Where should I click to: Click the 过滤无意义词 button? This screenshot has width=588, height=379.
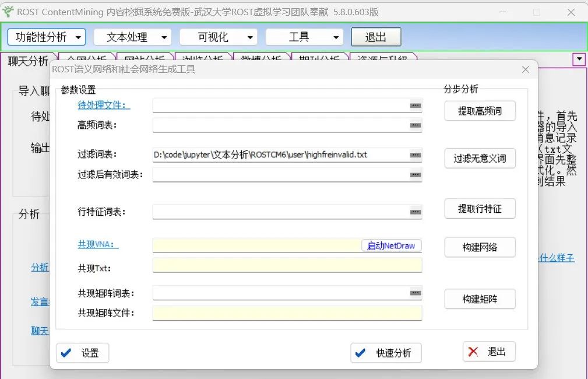(x=480, y=158)
